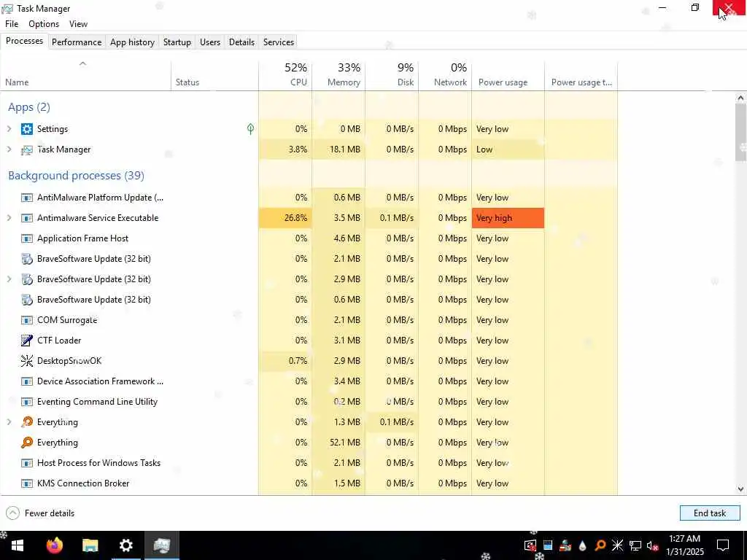Viewport: 747px width, 560px height.
Task: Click the Task Manager process row icon
Action: [27, 149]
